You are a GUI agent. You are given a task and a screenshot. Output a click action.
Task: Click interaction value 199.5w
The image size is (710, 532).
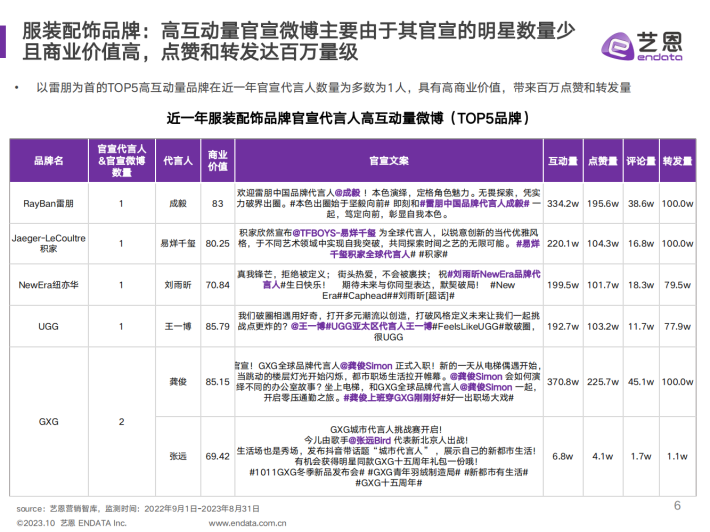coord(563,285)
